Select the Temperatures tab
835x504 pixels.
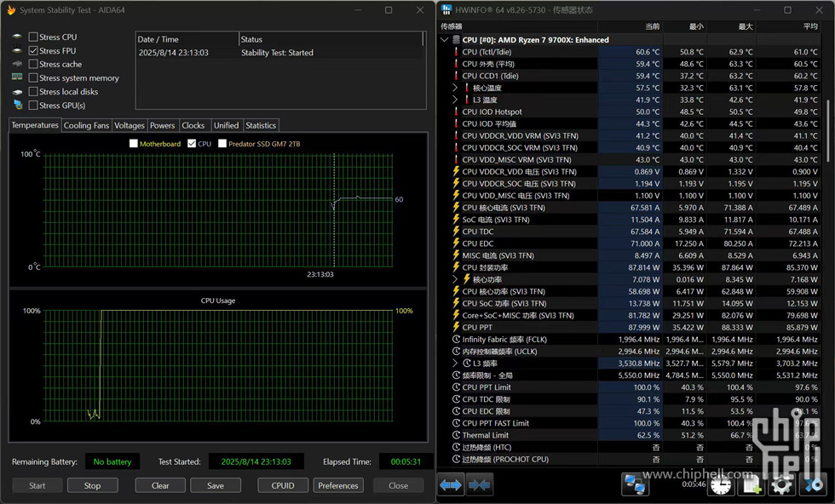tap(35, 125)
